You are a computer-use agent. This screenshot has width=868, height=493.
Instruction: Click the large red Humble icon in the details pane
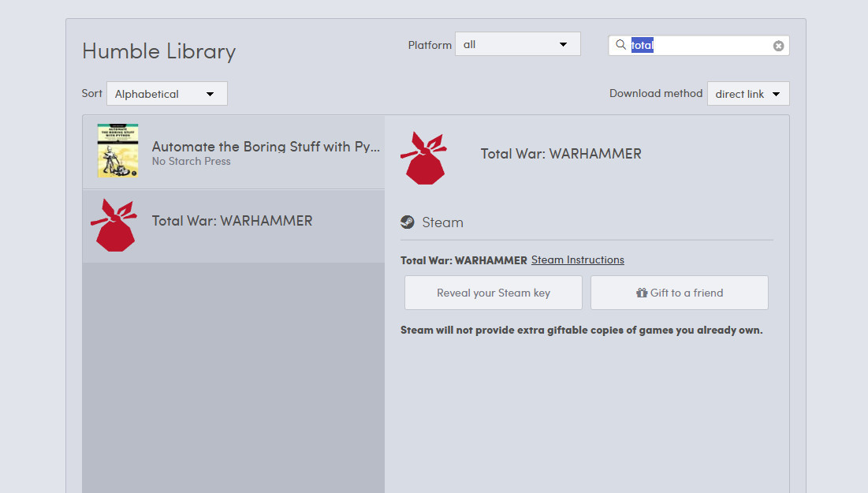[x=423, y=159]
